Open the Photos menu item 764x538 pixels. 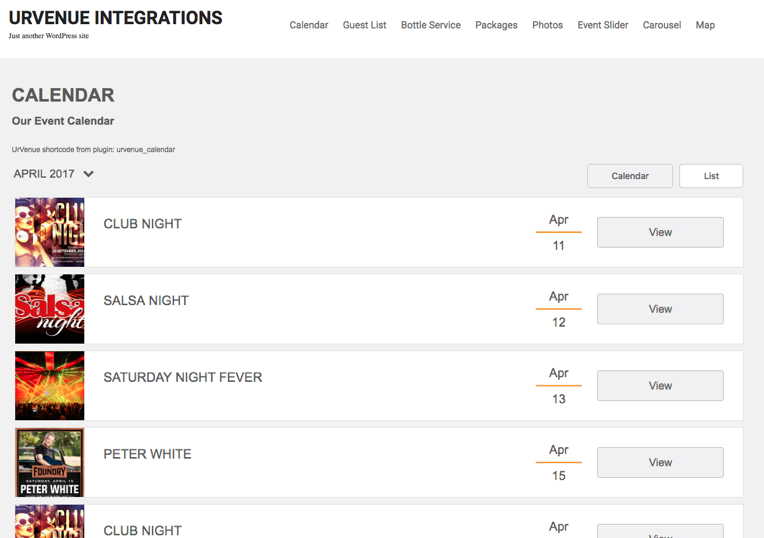click(x=547, y=25)
